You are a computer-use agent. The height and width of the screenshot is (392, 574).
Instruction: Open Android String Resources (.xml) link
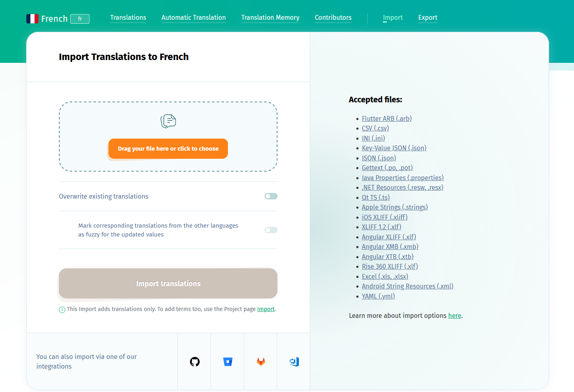[407, 286]
